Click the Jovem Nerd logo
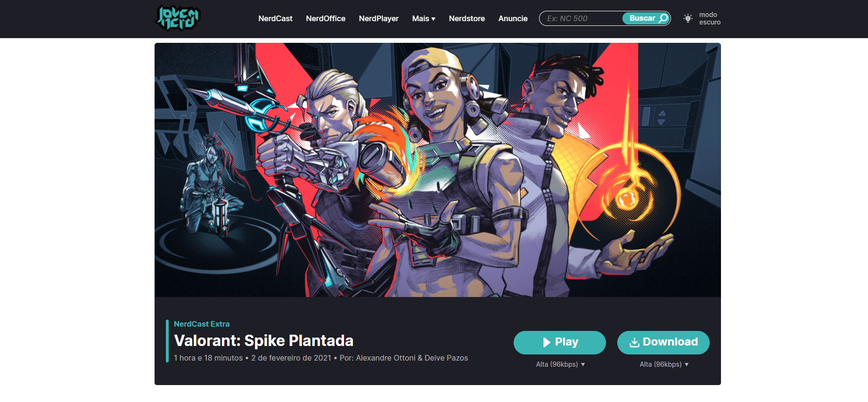This screenshot has width=868, height=402. [x=178, y=18]
